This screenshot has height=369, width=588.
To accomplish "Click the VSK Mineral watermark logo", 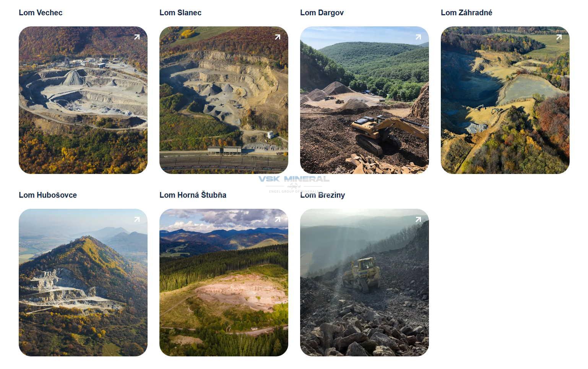I will click(x=294, y=184).
